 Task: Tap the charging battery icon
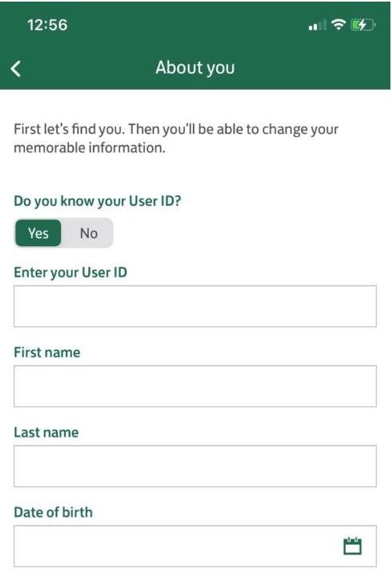point(362,25)
